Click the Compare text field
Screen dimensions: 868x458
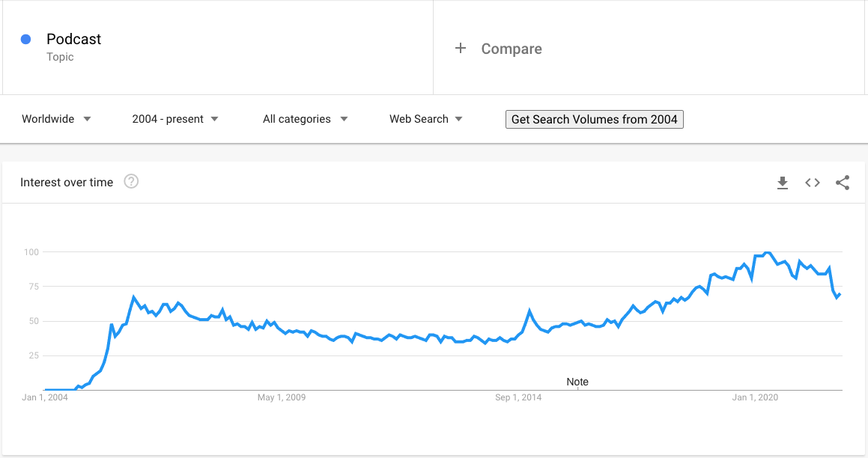click(x=512, y=49)
